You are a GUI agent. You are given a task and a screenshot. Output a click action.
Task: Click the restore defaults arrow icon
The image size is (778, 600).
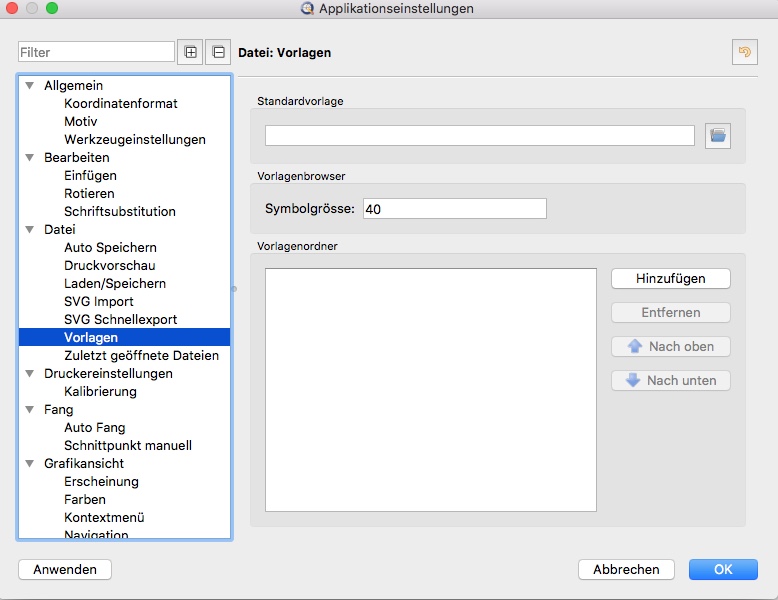pos(744,52)
